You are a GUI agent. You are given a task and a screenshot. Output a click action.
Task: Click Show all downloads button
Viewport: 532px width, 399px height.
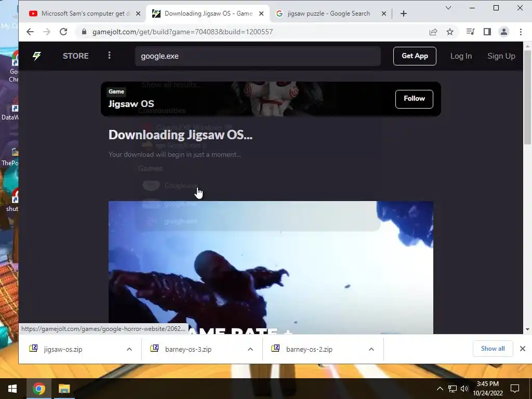coord(493,349)
